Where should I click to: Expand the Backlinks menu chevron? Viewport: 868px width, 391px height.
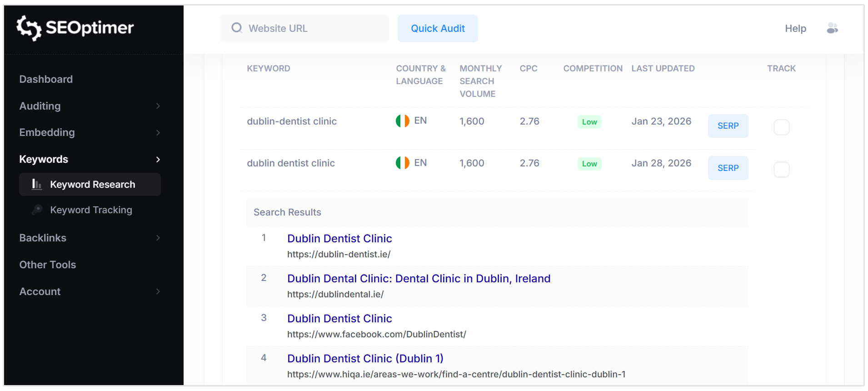click(158, 238)
